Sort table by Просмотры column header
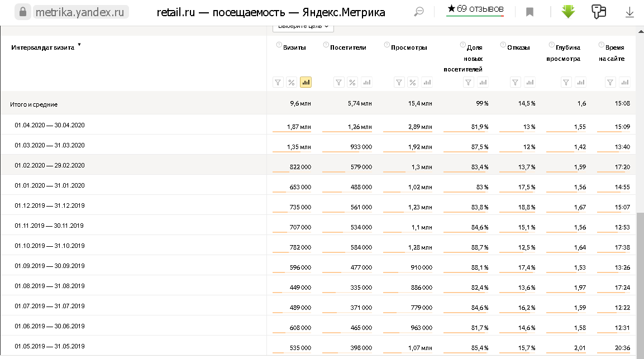Screen dimensions: 644x359 coord(409,47)
